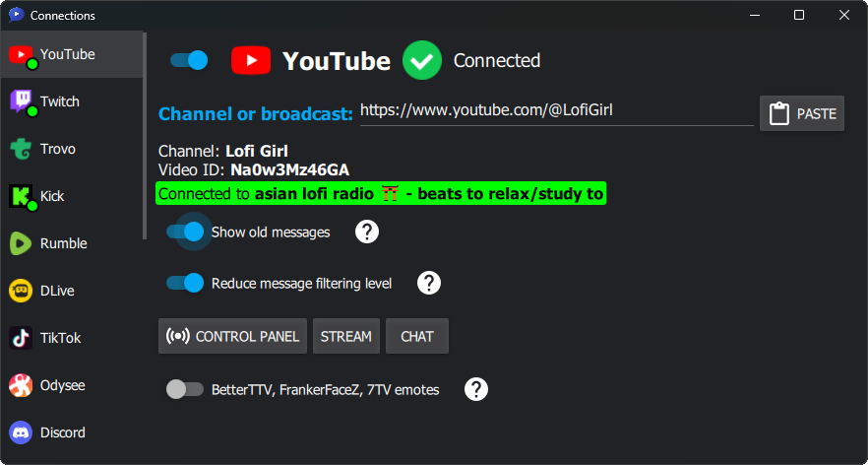
Task: Select the Odysee platform icon
Action: click(x=21, y=385)
